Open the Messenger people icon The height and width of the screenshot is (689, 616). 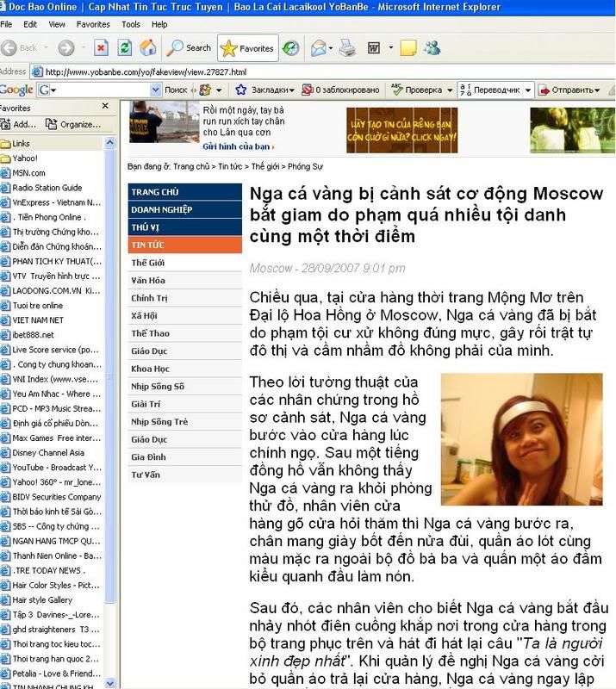click(432, 47)
